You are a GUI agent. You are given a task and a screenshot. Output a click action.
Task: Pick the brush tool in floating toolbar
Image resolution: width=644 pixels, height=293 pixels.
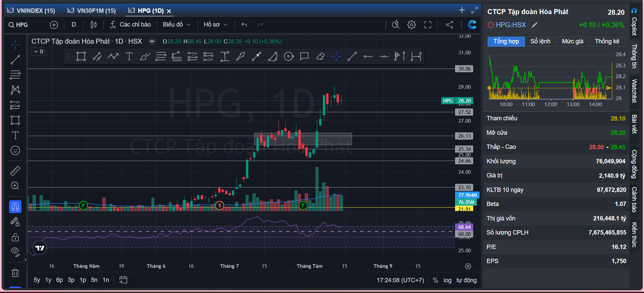[x=145, y=56]
